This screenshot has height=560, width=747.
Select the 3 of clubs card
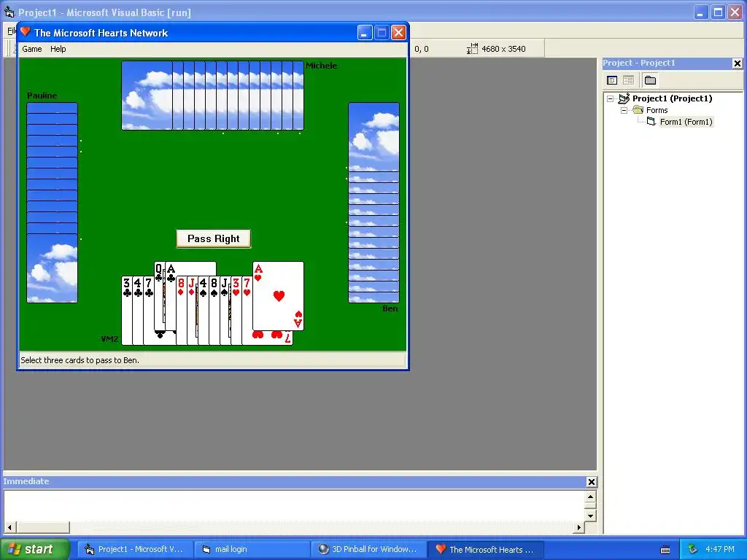pos(127,309)
